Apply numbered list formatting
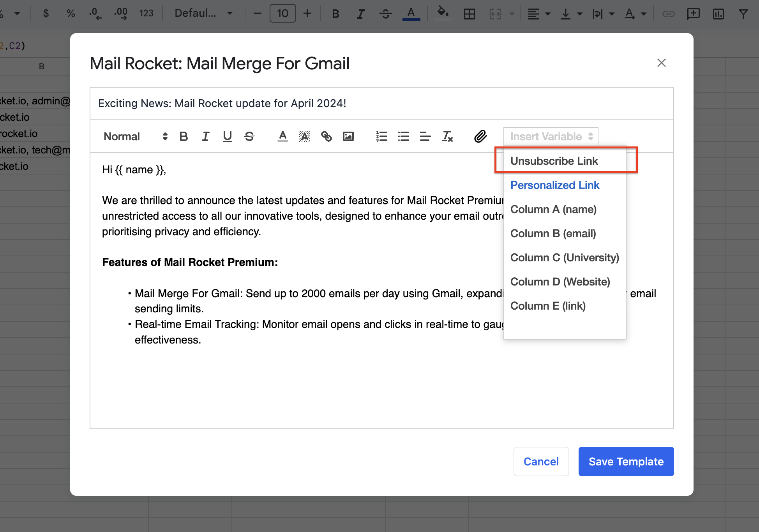Screen dimensions: 759x532 [381, 136]
